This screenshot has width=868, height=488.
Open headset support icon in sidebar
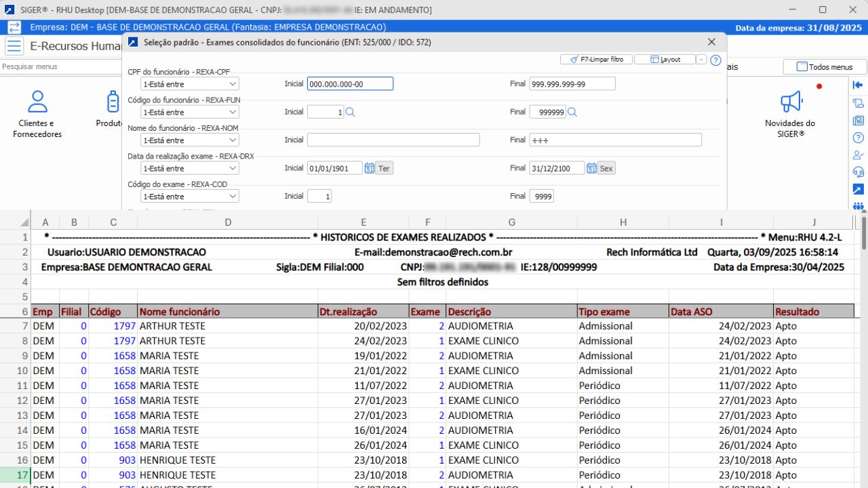point(858,172)
